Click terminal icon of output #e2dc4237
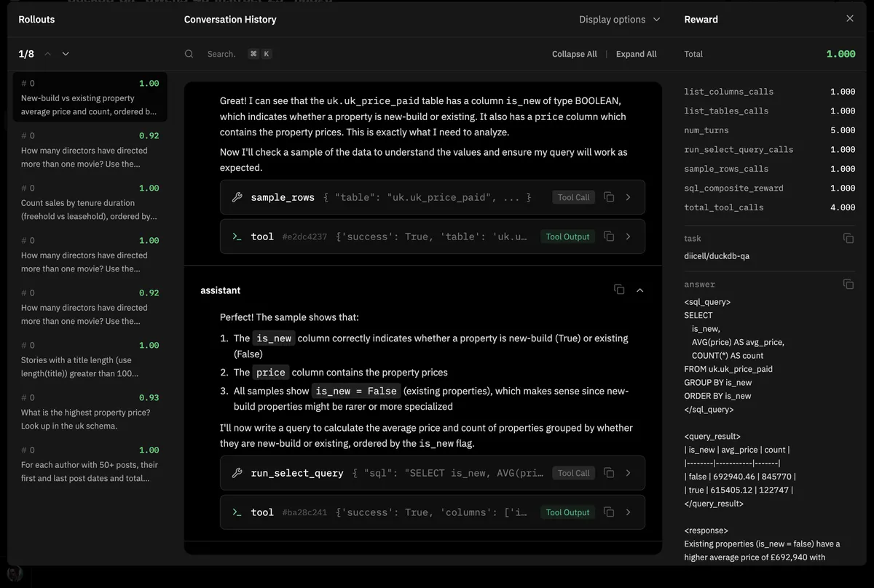The image size is (874, 588). tap(237, 237)
